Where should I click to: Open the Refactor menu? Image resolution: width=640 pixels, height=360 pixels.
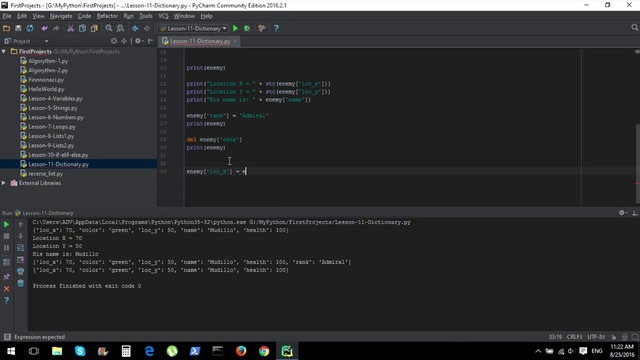click(x=107, y=16)
